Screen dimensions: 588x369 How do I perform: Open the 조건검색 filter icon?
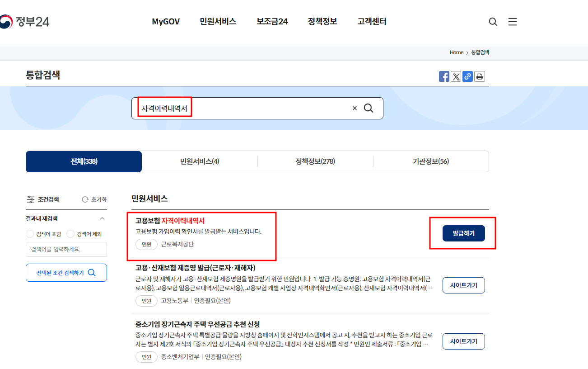click(31, 199)
